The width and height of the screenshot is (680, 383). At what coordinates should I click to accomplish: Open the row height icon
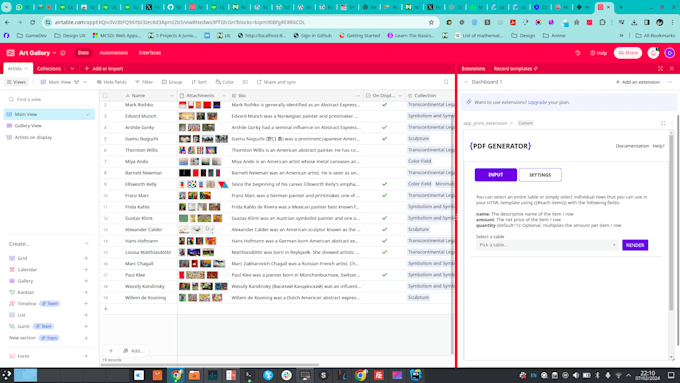coord(245,82)
